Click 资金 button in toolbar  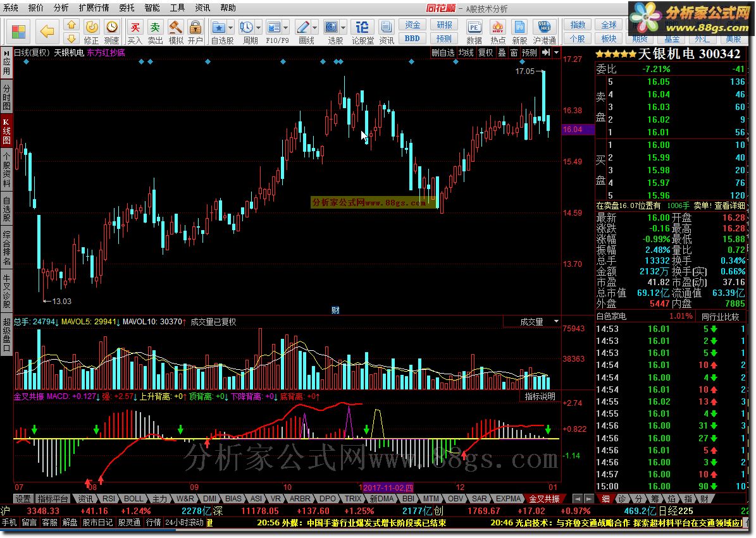pos(412,25)
